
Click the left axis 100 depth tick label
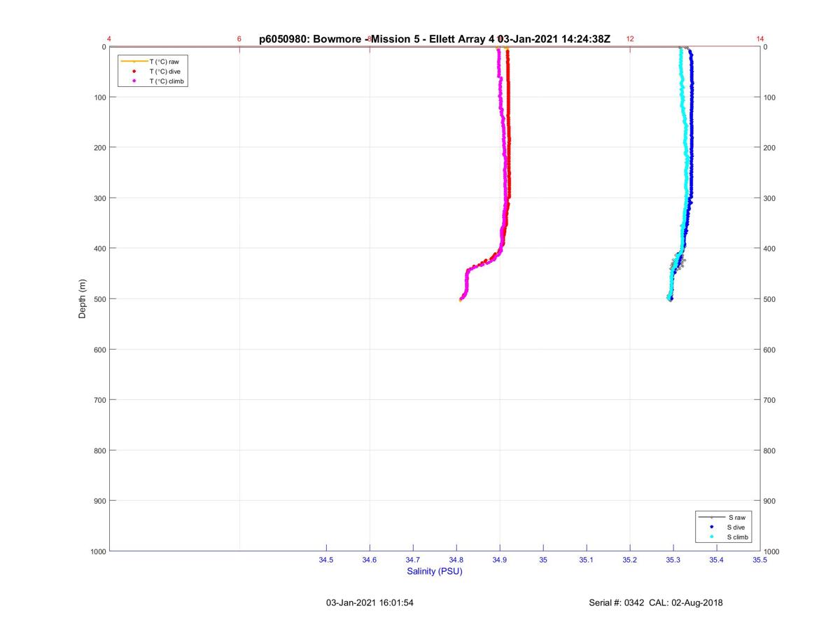100,97
